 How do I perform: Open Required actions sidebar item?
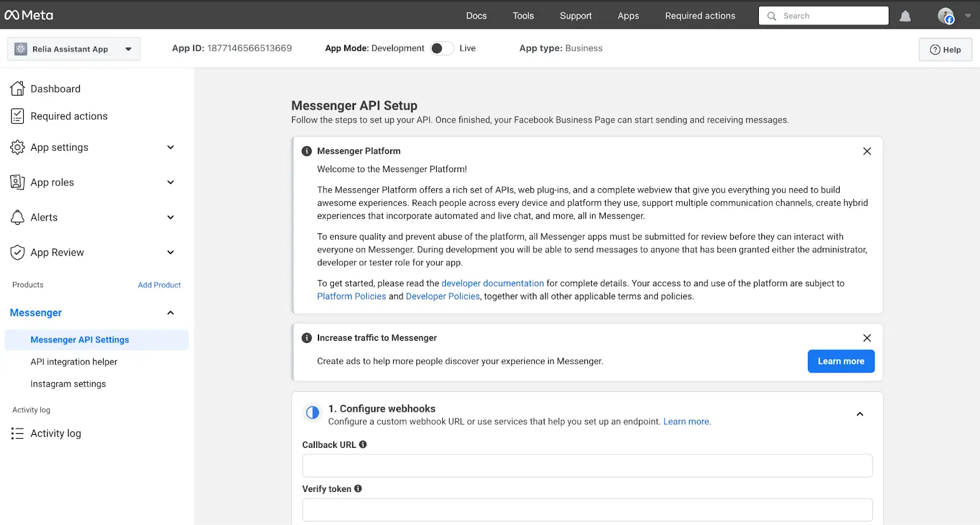(69, 116)
